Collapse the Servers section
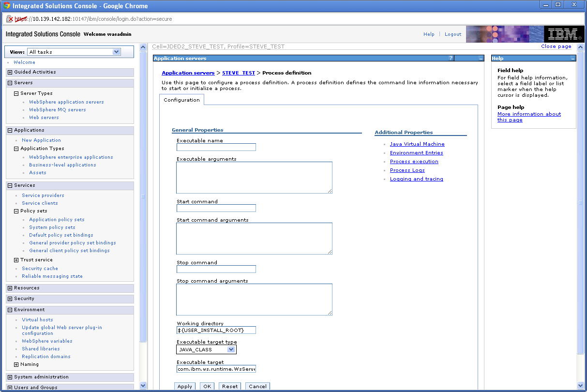 point(10,83)
